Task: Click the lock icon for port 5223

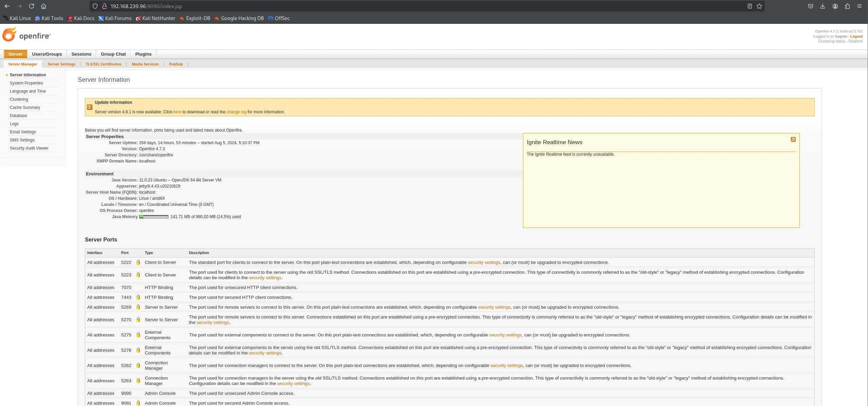Action: [x=138, y=275]
